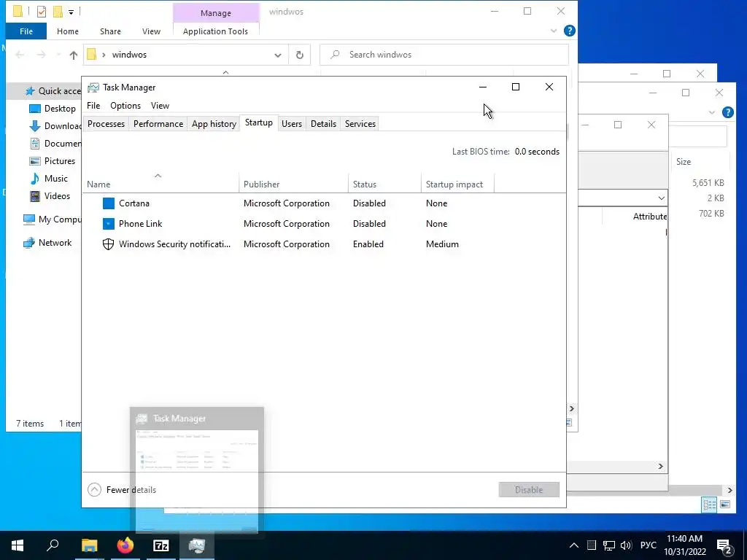The width and height of the screenshot is (747, 560).
Task: Click the Task Manager title bar icon
Action: (x=93, y=87)
